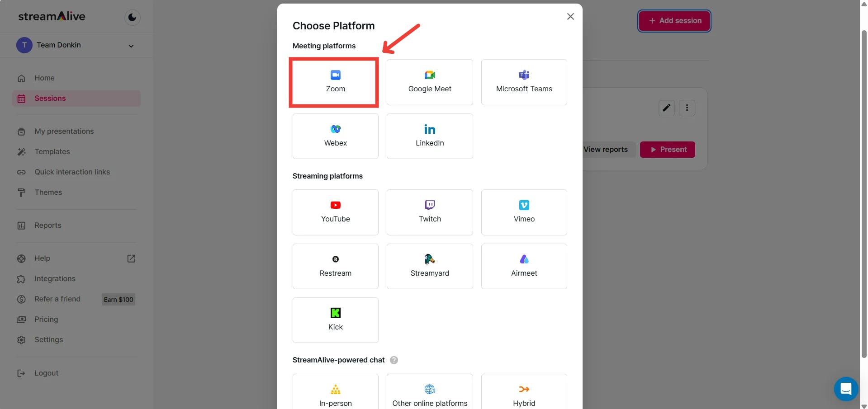Select the Restream platform card
The image size is (868, 409).
[335, 266]
